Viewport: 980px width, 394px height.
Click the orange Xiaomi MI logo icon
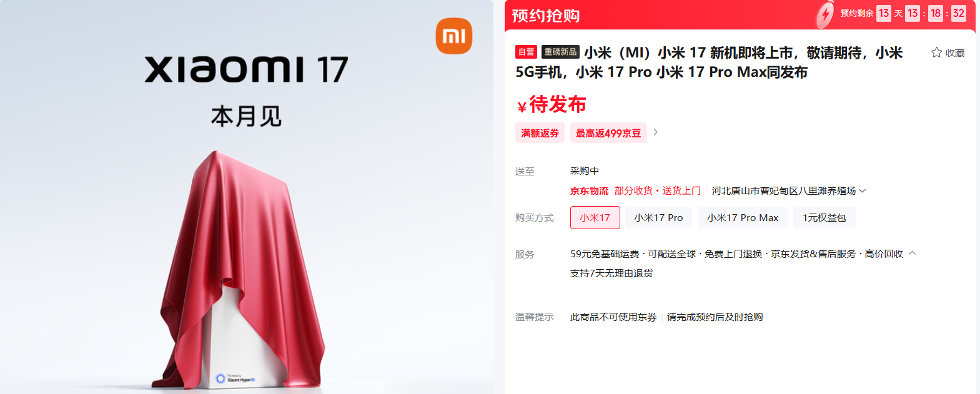tap(454, 36)
